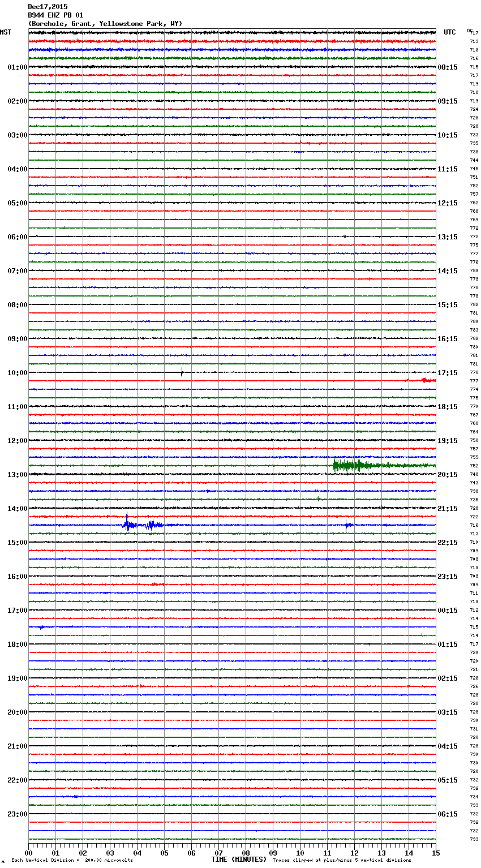Viewport: 481px width, 868px height.
Task: Select the 06:00 MST row label
Action: 18,237
